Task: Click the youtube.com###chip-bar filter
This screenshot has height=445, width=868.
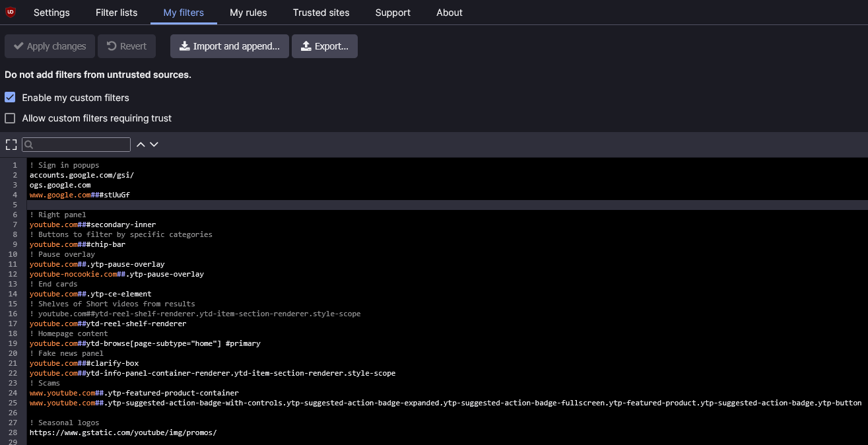Action: [77, 244]
